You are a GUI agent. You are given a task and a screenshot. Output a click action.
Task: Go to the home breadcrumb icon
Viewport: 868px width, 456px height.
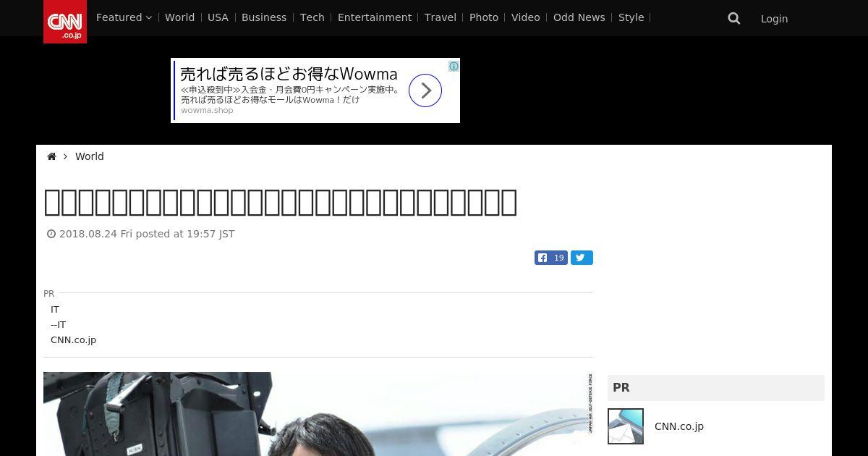click(51, 156)
